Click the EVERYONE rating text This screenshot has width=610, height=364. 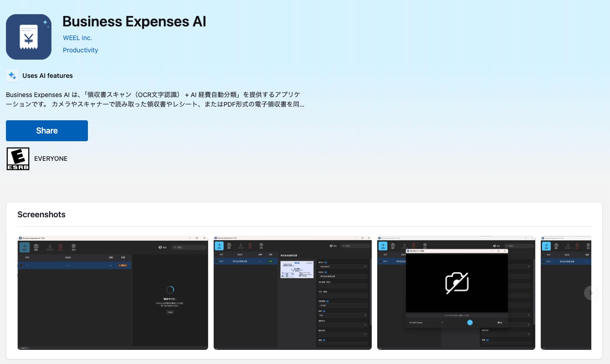tap(51, 159)
